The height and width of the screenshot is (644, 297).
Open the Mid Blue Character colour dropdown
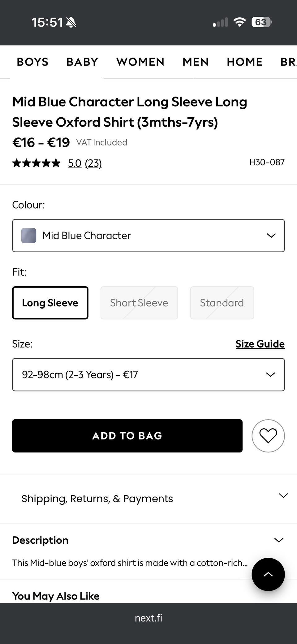[x=148, y=236]
